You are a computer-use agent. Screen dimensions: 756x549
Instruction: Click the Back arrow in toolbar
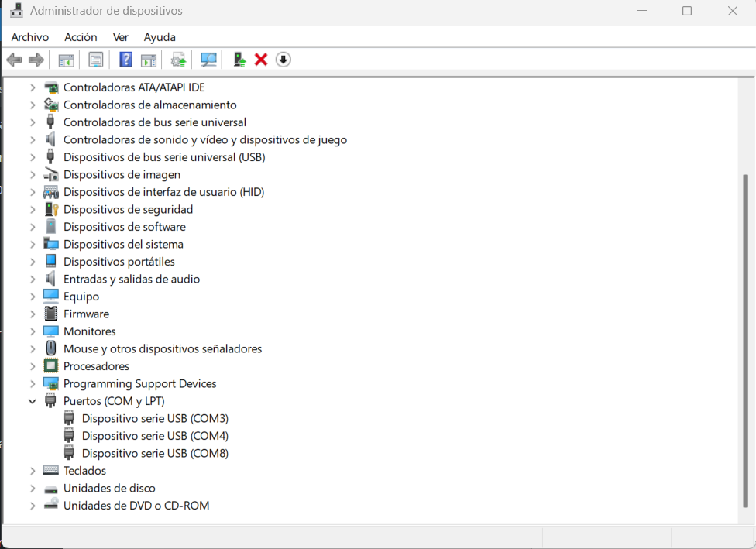14,60
